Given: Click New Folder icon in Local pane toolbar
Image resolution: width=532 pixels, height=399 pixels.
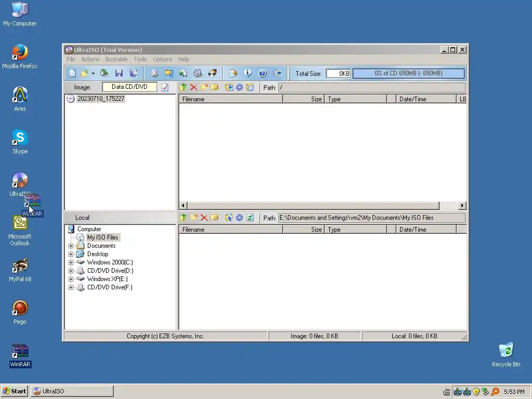Looking at the screenshot, I should click(194, 218).
